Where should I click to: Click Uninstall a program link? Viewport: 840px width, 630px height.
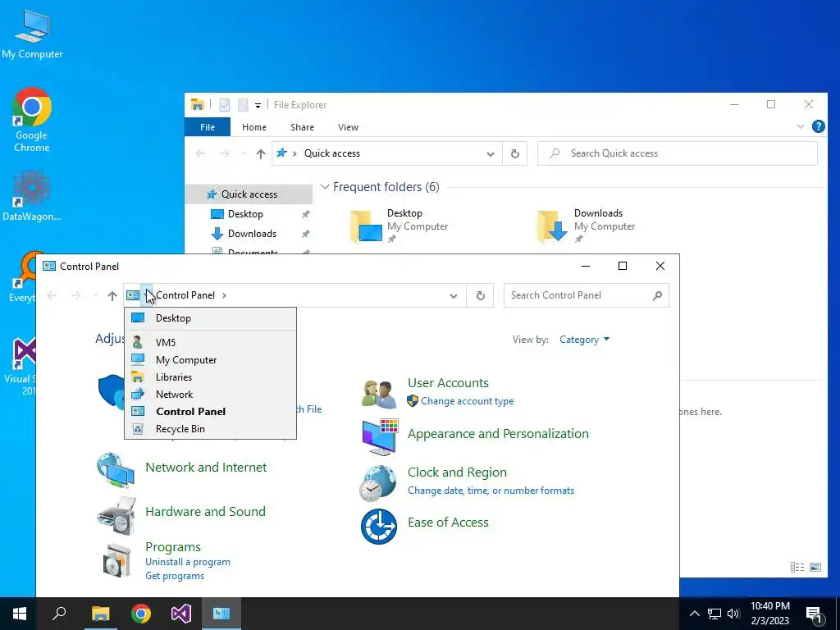click(x=188, y=562)
